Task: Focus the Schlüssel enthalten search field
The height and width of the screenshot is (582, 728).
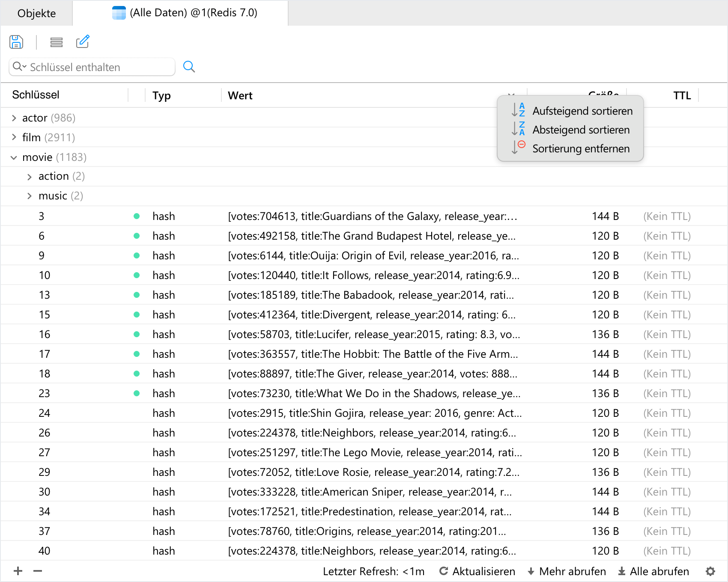Action: click(92, 67)
